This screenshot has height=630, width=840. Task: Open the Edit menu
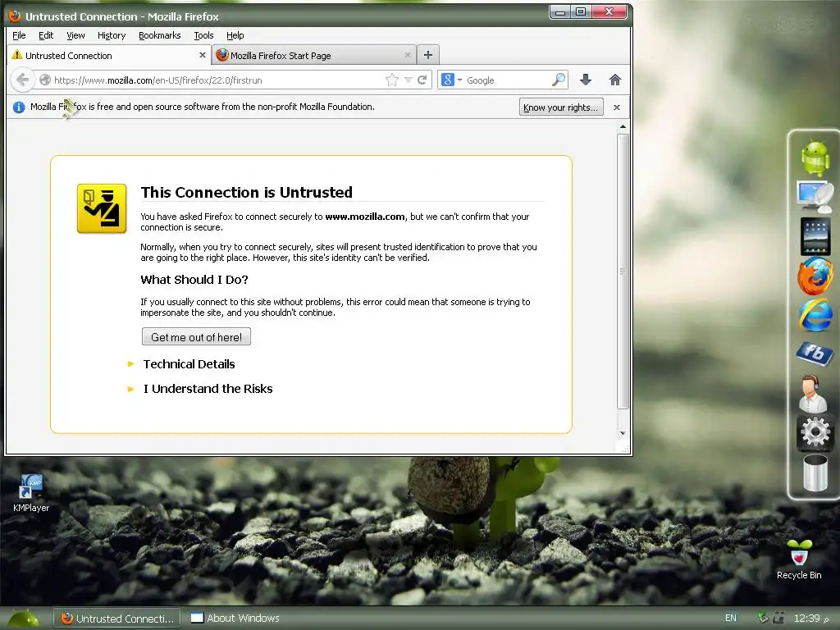[46, 35]
